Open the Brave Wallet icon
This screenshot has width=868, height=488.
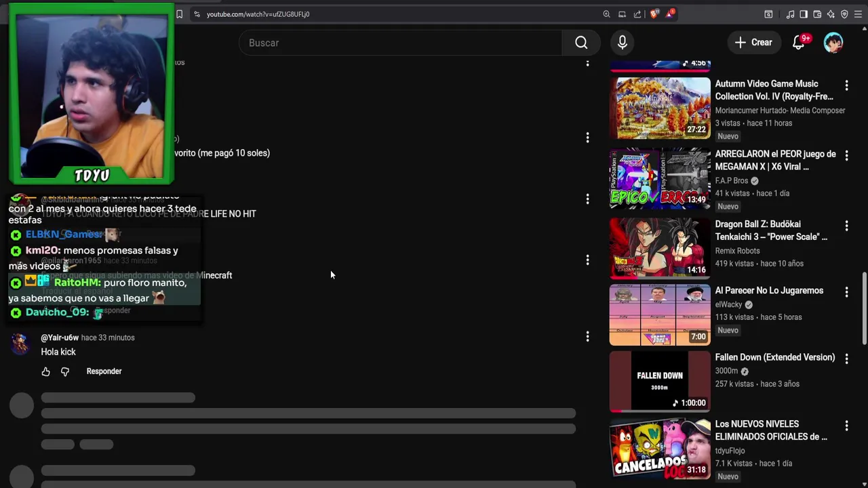click(x=817, y=14)
